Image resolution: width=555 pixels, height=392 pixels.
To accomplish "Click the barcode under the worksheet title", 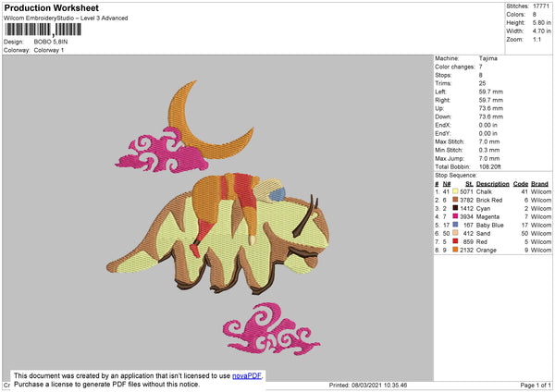I will coord(43,30).
